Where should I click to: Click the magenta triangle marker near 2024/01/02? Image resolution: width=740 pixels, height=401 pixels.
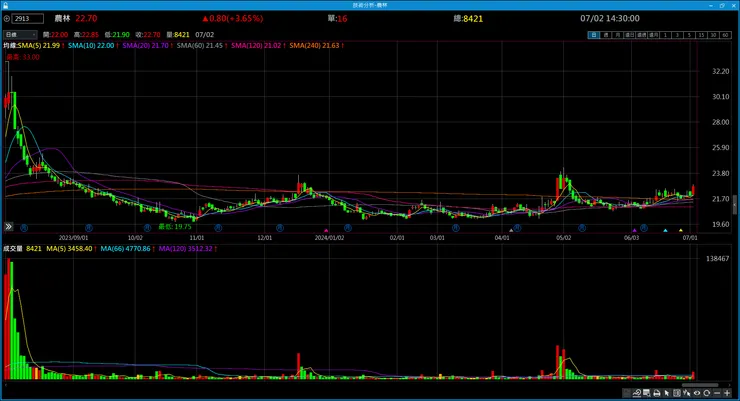pos(326,230)
